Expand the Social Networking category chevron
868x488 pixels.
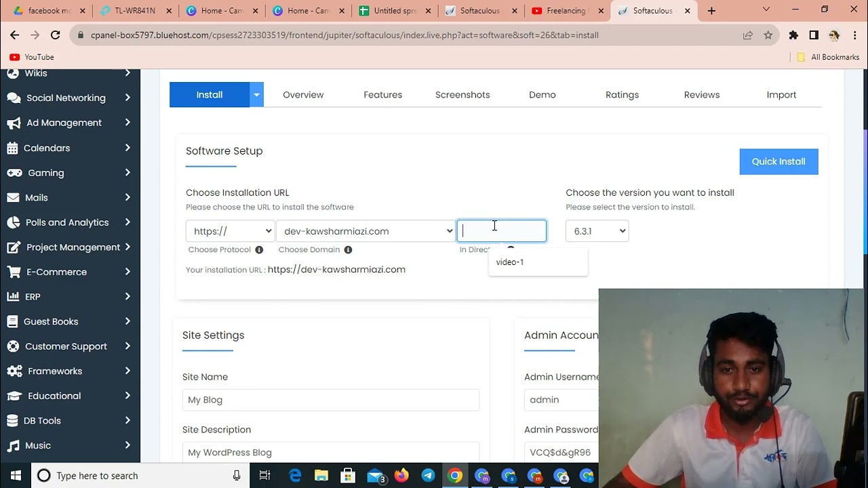[x=127, y=98]
